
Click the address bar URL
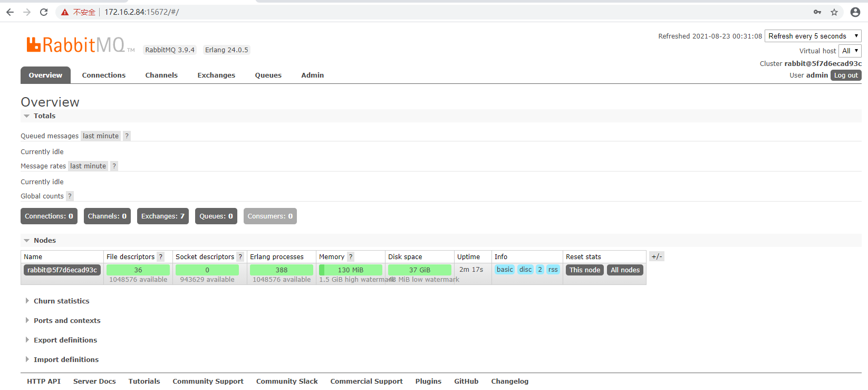141,12
